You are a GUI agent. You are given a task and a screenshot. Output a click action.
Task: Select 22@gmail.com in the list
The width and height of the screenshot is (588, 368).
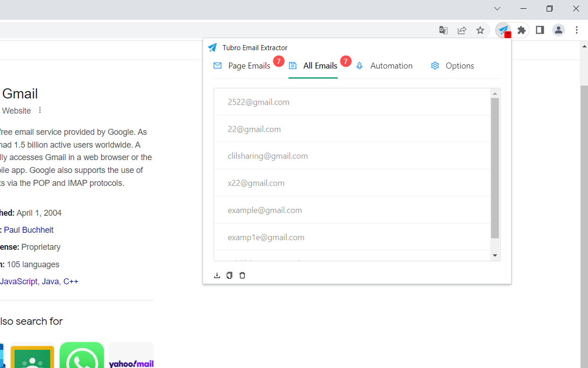[352, 129]
